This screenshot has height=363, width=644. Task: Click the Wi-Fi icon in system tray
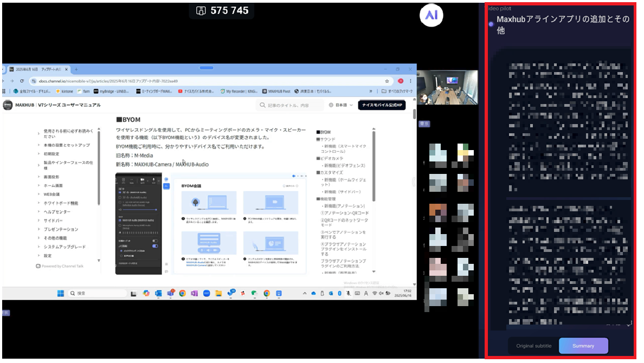(x=375, y=293)
